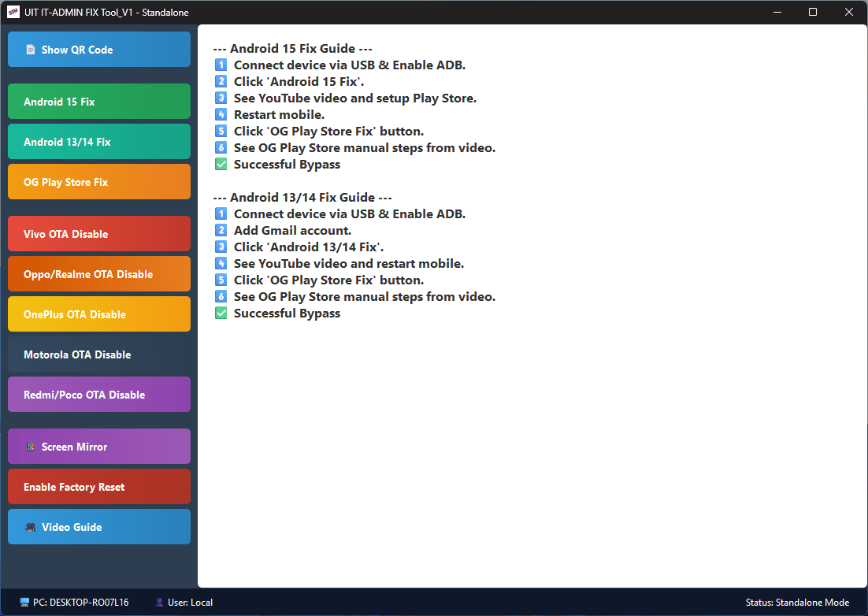Start the Android 13/14 Fix
868x616 pixels.
point(99,142)
